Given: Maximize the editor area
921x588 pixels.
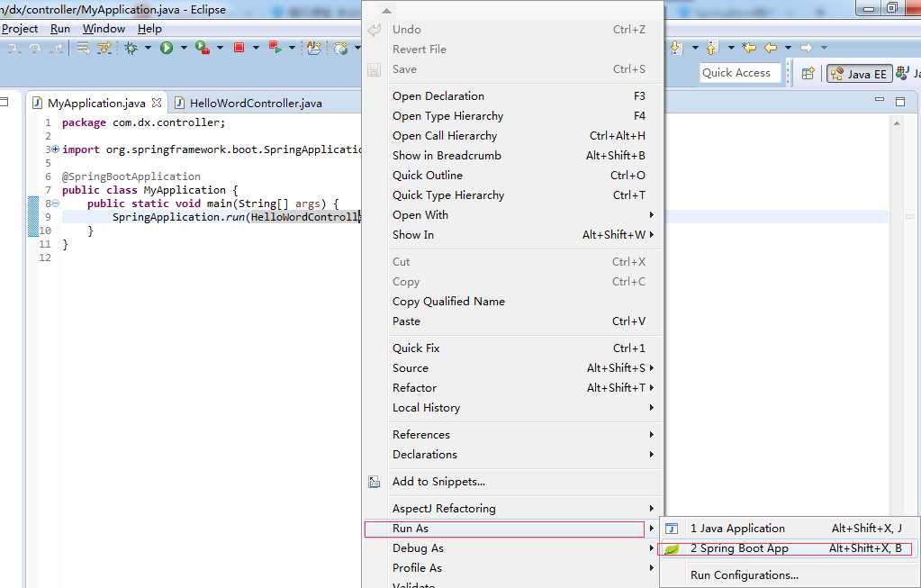Looking at the screenshot, I should click(900, 102).
